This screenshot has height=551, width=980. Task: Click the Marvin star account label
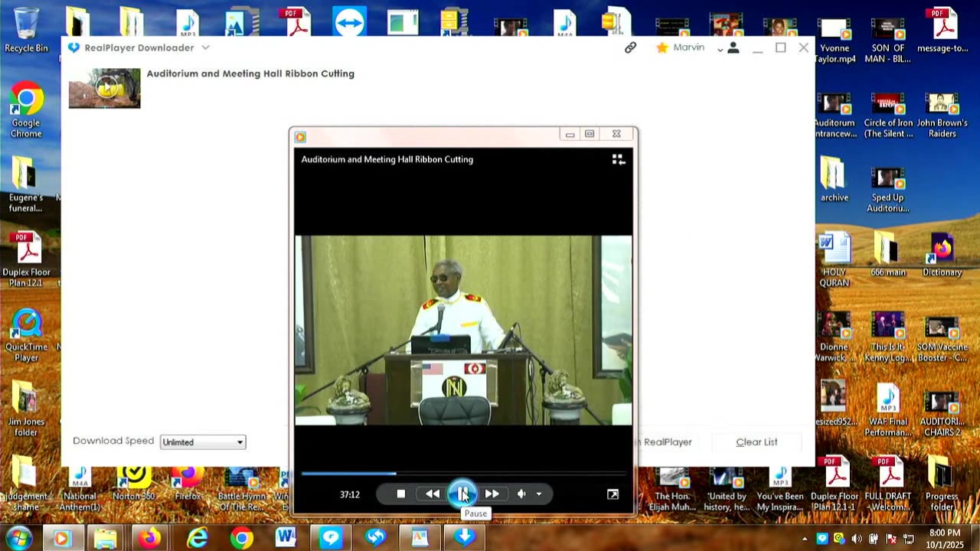coord(681,47)
